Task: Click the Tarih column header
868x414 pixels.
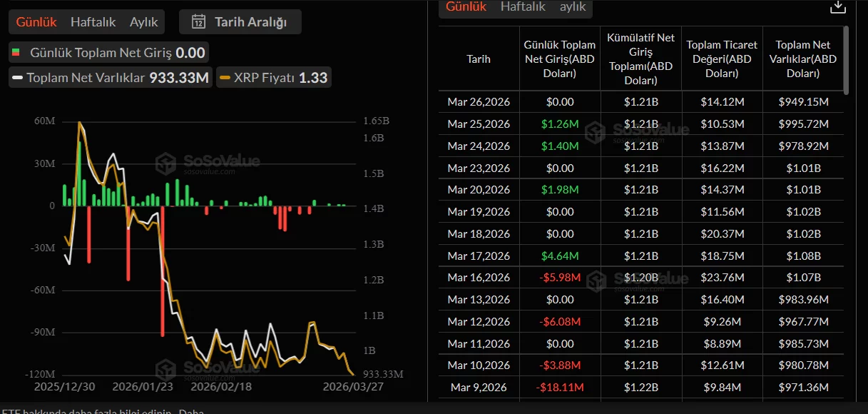Action: (479, 59)
